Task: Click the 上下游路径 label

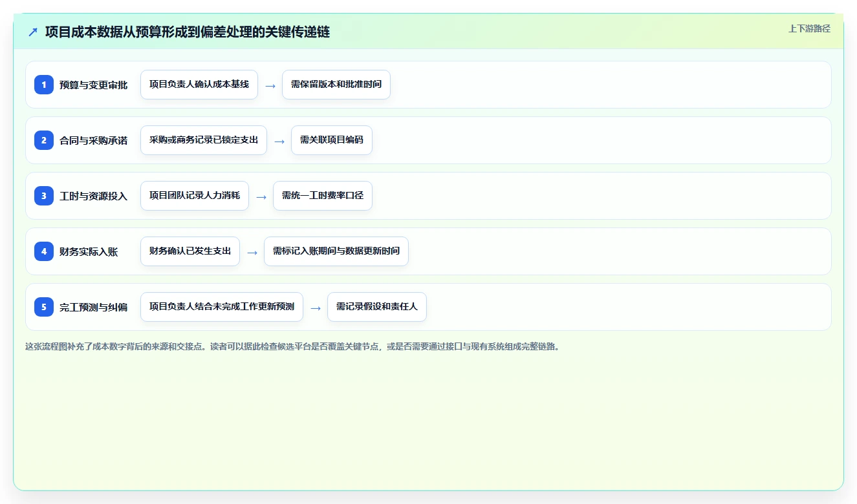Action: [809, 28]
